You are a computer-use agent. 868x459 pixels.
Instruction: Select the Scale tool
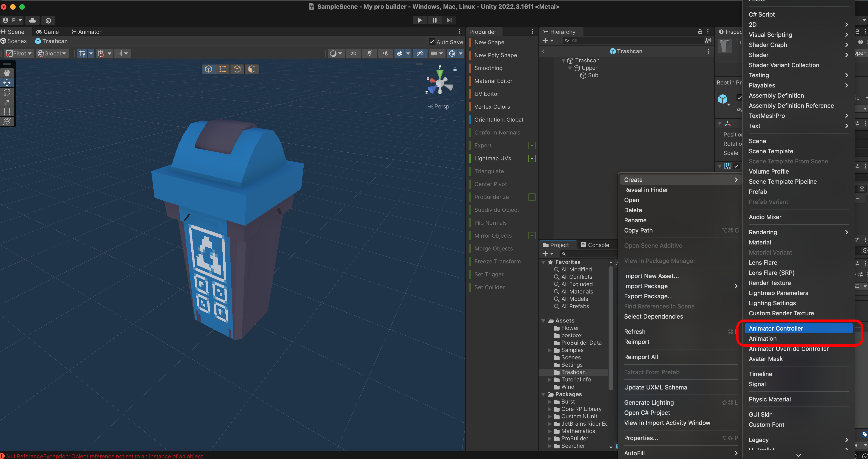pos(7,102)
